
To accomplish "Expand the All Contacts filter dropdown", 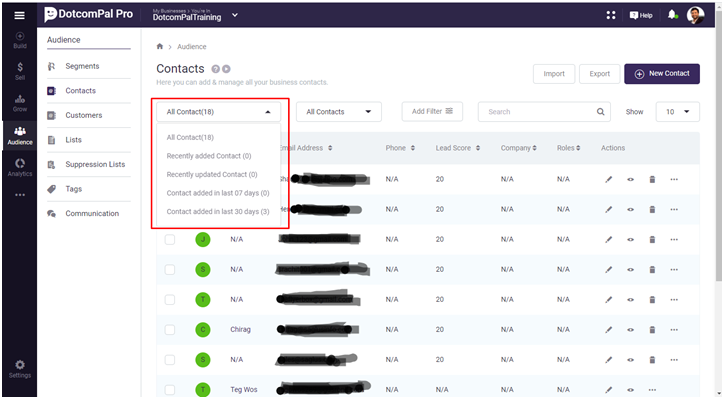I will click(339, 112).
